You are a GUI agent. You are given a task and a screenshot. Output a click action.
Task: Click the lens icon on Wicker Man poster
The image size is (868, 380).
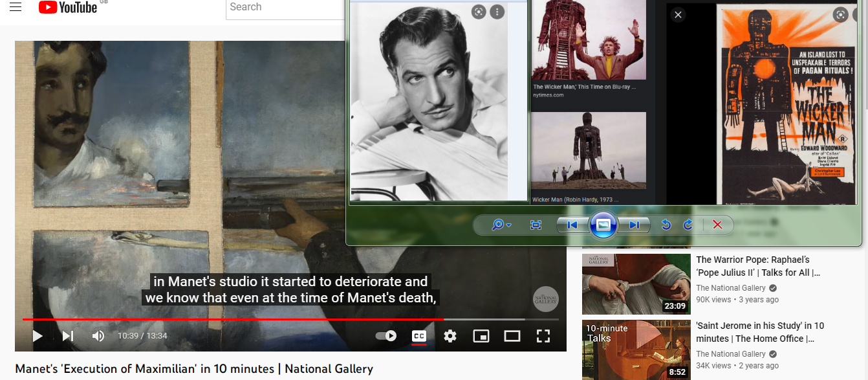click(840, 15)
